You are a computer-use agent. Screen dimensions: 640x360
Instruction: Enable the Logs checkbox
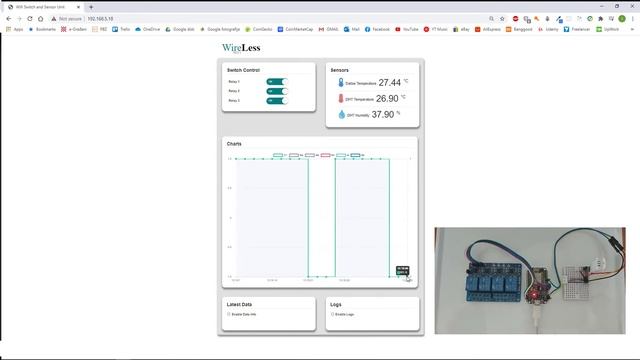coord(332,314)
